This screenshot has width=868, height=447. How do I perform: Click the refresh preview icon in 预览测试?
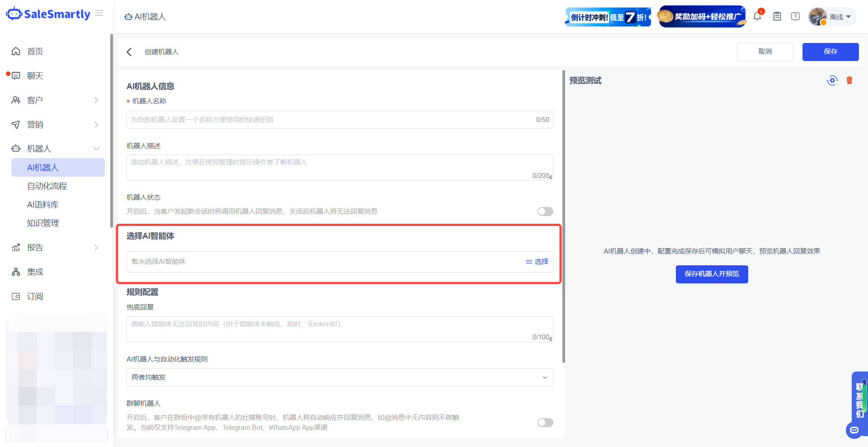[x=832, y=80]
